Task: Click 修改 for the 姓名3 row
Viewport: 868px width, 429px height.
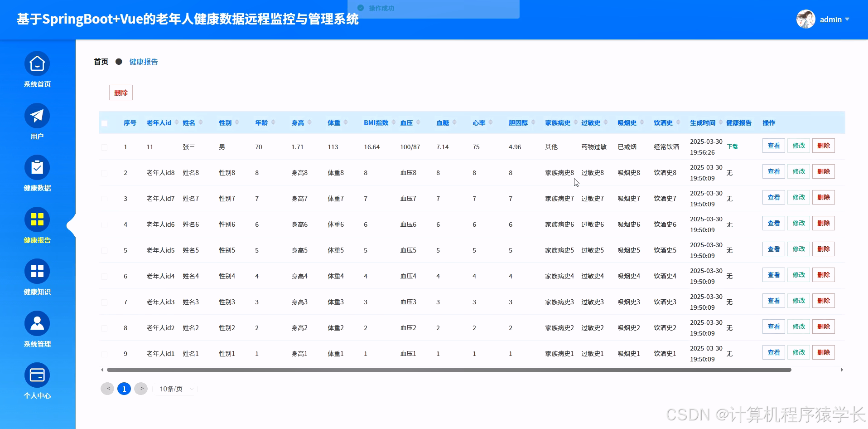Action: pos(799,301)
